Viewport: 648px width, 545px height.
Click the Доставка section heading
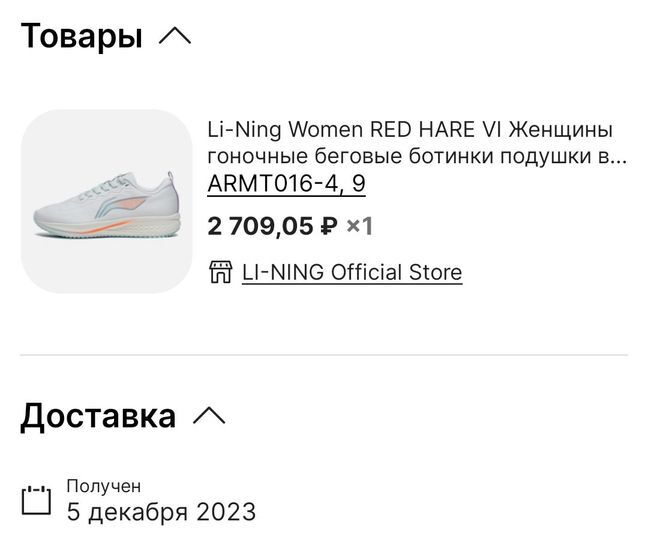[98, 415]
